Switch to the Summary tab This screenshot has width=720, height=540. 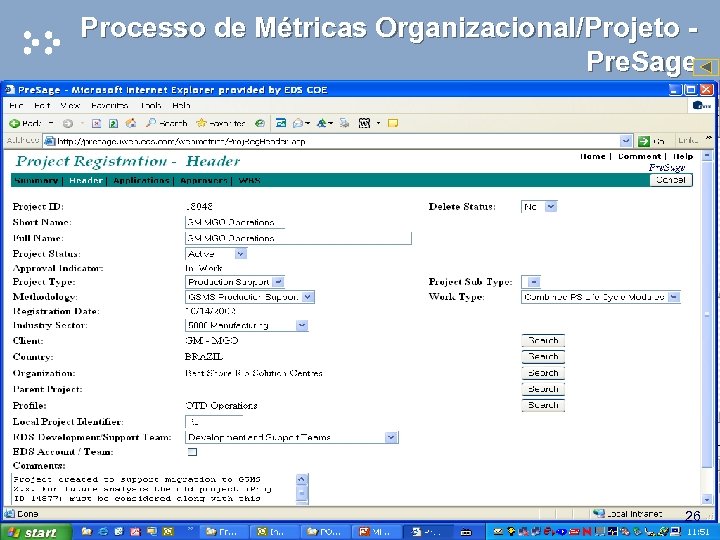tap(36, 180)
